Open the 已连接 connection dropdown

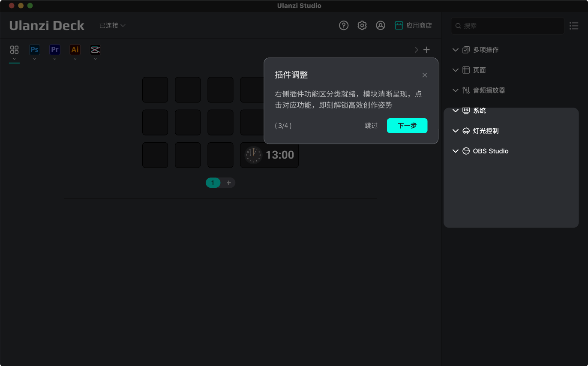(112, 26)
